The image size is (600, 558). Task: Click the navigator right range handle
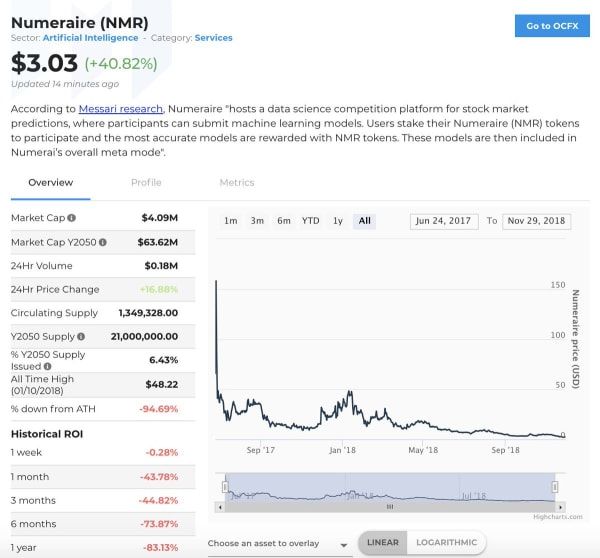[554, 487]
